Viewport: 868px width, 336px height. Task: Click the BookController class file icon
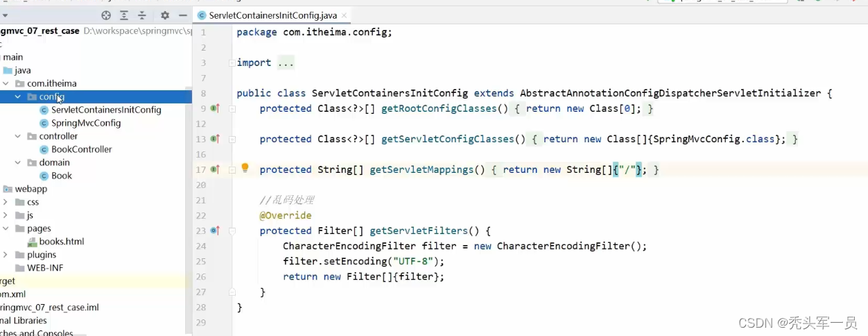(x=44, y=149)
